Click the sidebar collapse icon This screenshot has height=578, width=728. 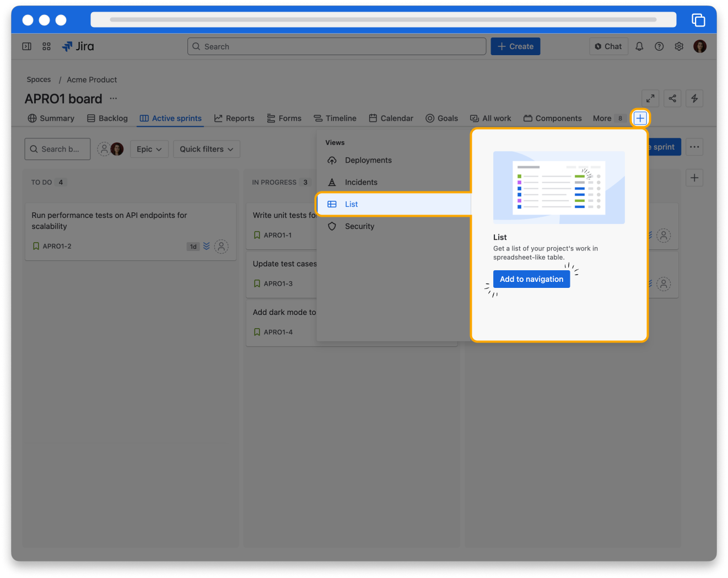[26, 46]
